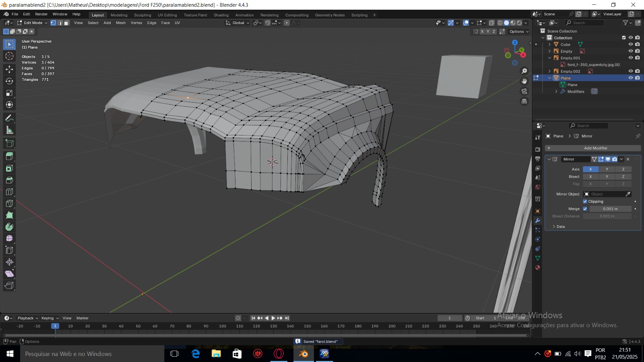The image size is (644, 362).
Task: Select the Measure tool
Action: tap(9, 130)
